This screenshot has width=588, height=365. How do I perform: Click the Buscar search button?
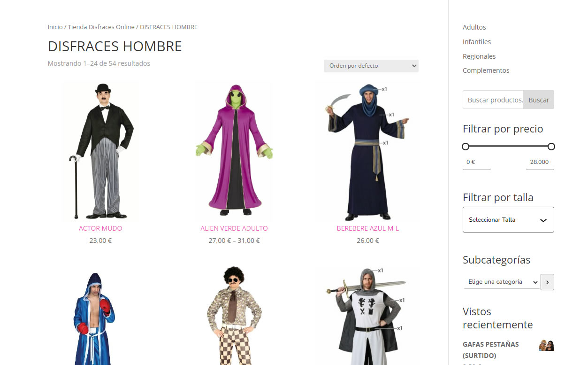click(x=539, y=100)
